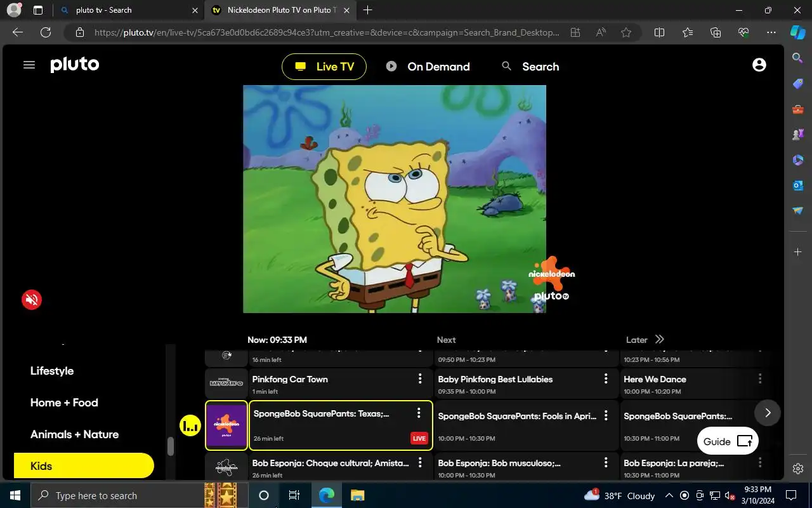Viewport: 812px width, 508px height.
Task: Open the Games chess-piece sidebar icon
Action: (798, 135)
